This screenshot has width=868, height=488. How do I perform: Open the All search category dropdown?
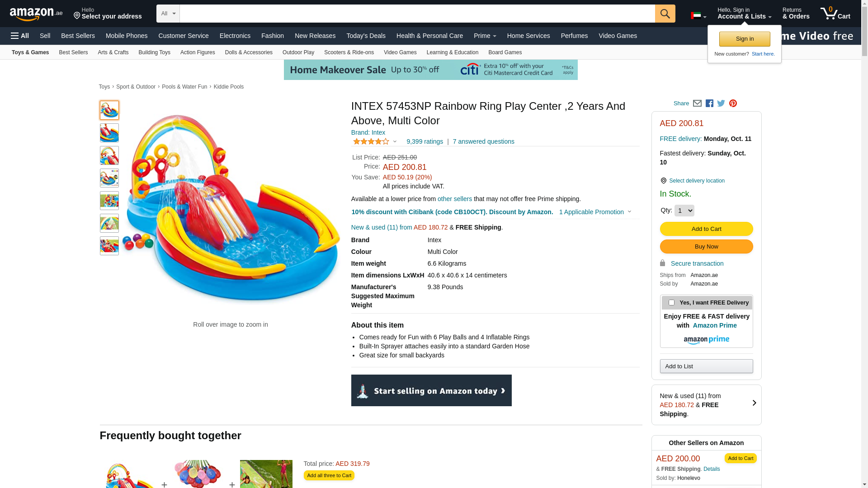pyautogui.click(x=168, y=14)
